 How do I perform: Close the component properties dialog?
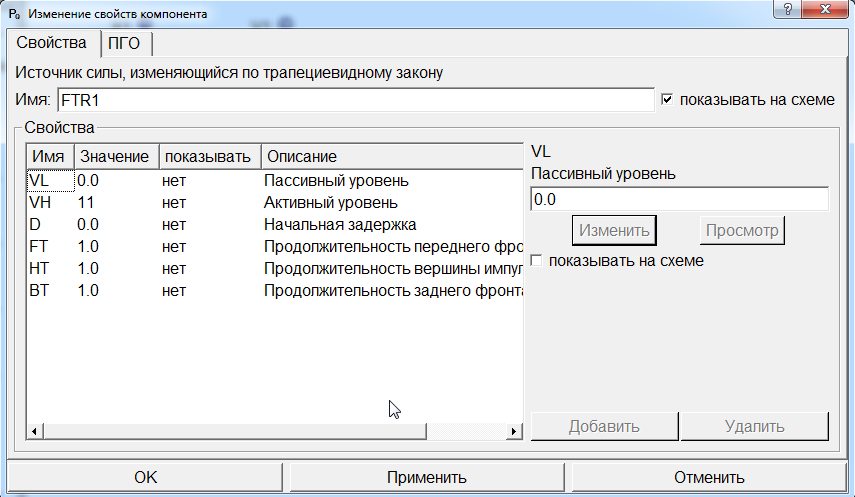coord(830,9)
